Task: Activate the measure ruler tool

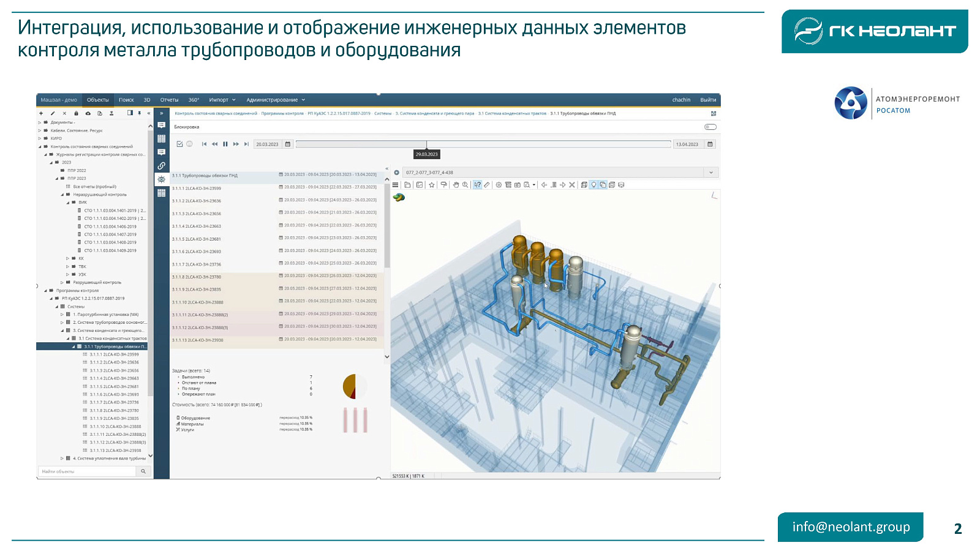Action: pos(487,185)
